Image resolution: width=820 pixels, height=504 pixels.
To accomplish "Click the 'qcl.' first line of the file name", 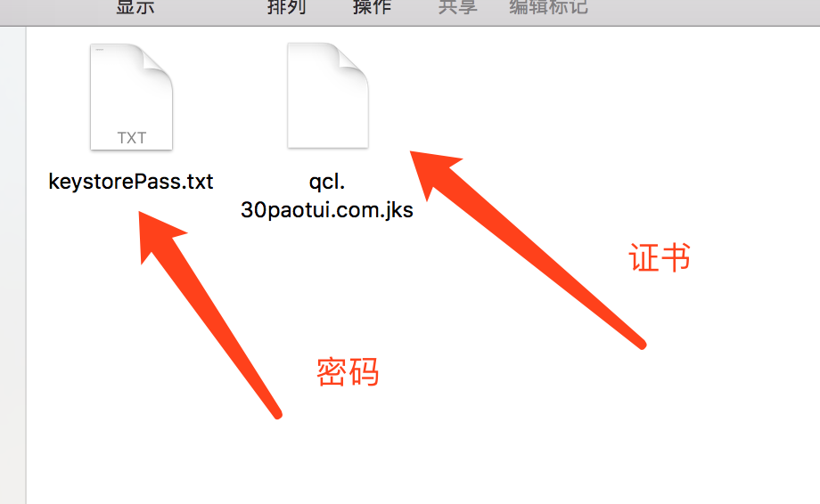I will point(327,183).
